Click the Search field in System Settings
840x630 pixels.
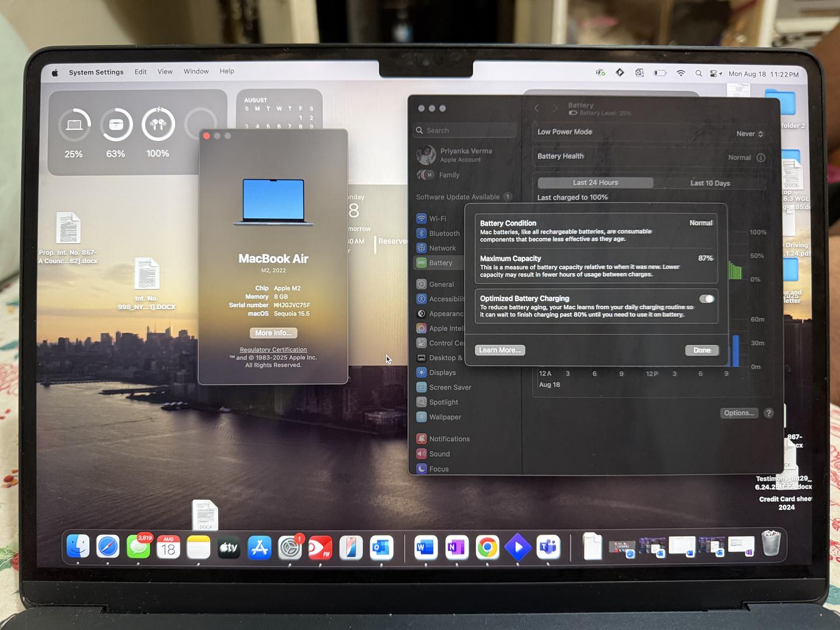point(466,131)
